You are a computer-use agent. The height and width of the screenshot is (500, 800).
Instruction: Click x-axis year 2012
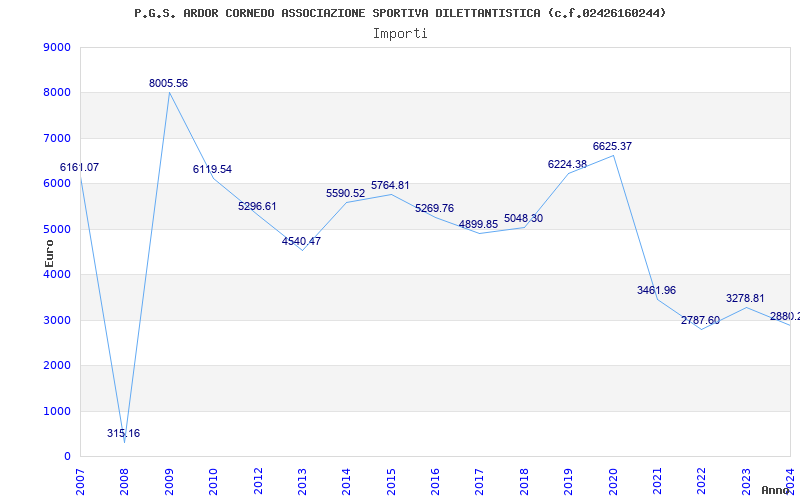[x=258, y=481]
